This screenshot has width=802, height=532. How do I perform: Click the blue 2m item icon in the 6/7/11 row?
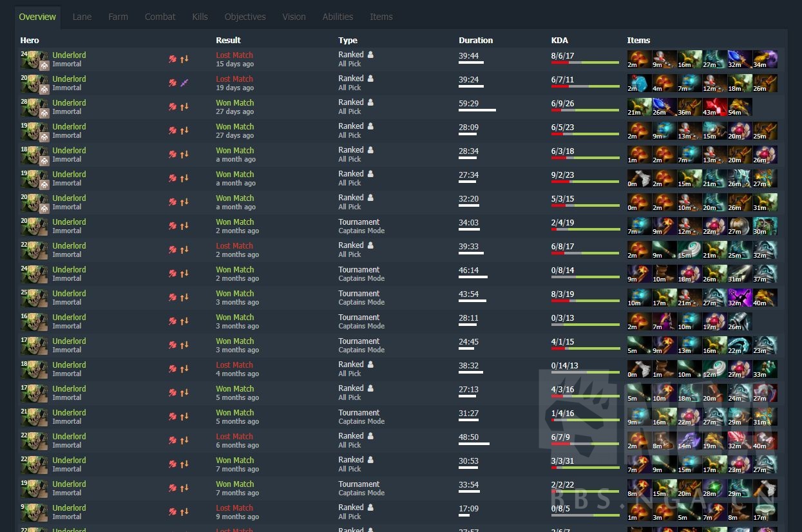[x=640, y=83]
